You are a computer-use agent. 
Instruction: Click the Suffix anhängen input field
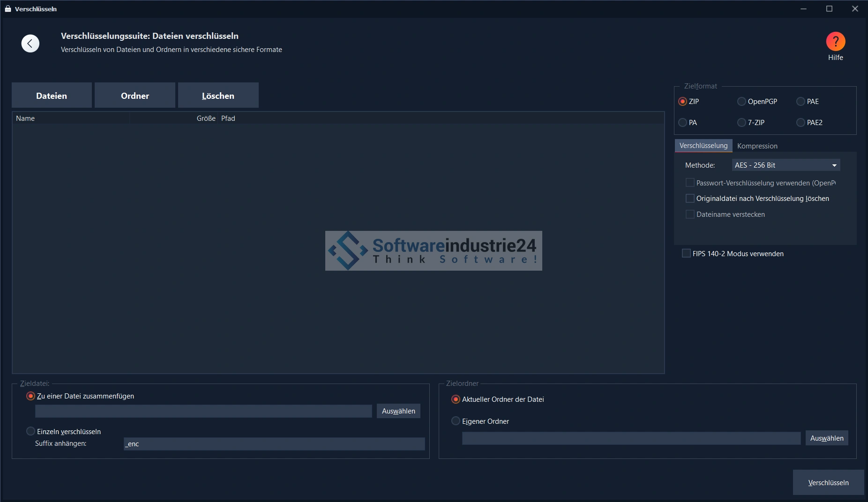pos(274,444)
